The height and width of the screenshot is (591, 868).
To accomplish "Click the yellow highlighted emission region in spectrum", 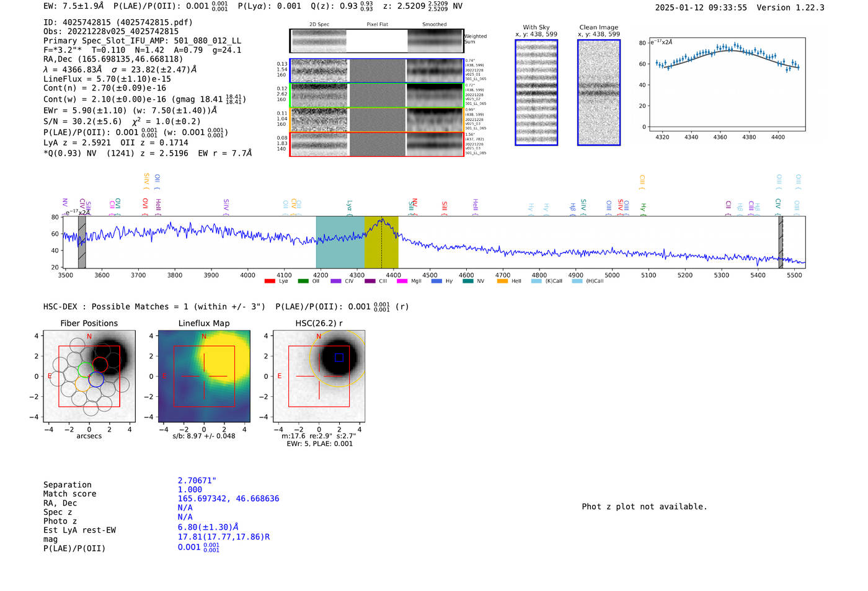I will [381, 242].
